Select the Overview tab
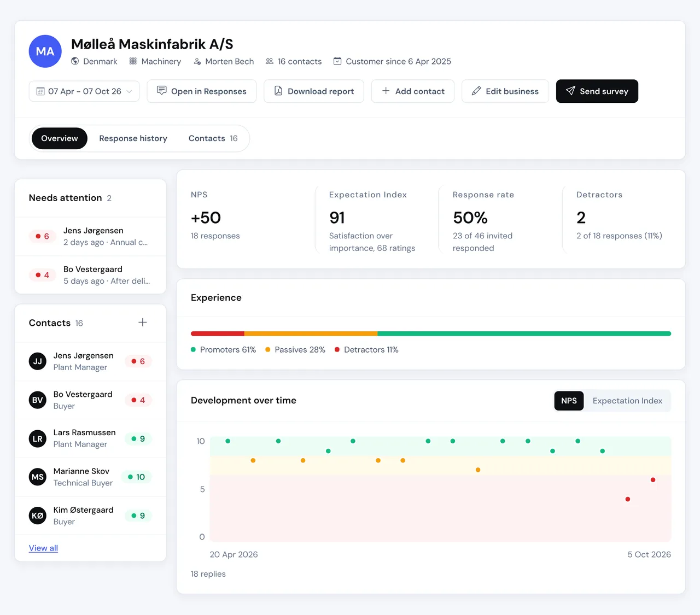This screenshot has height=615, width=700. coord(60,138)
